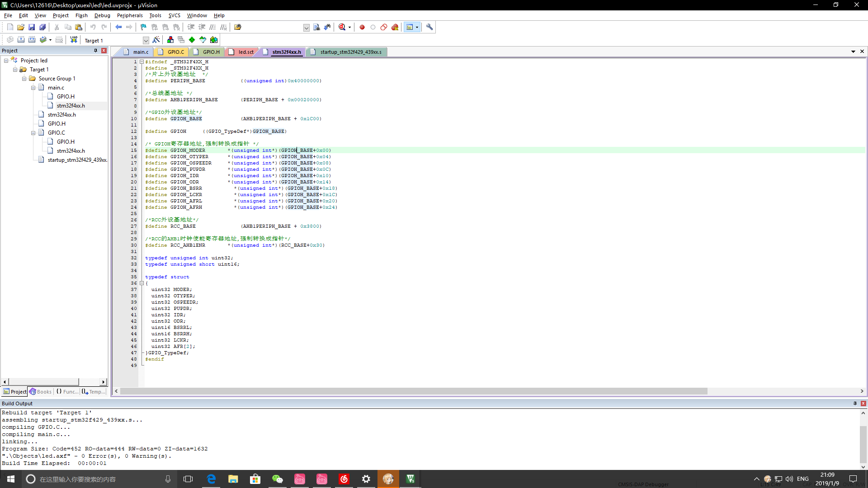Pin the Build Output panel

coord(855,404)
